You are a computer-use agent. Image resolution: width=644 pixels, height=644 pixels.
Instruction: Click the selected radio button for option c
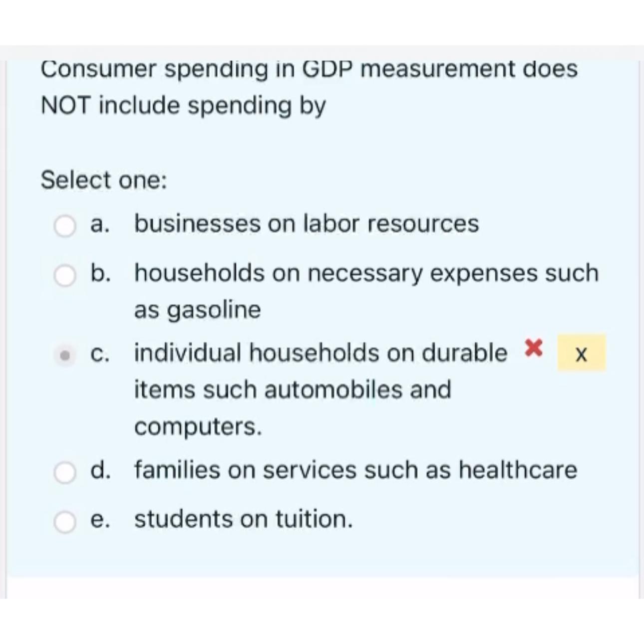(64, 354)
